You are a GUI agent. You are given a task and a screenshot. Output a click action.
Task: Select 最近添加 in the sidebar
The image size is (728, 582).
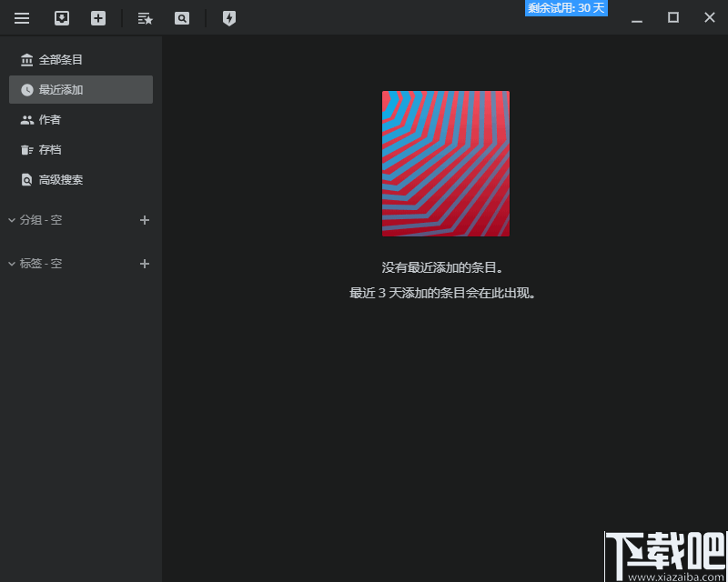[x=81, y=90]
